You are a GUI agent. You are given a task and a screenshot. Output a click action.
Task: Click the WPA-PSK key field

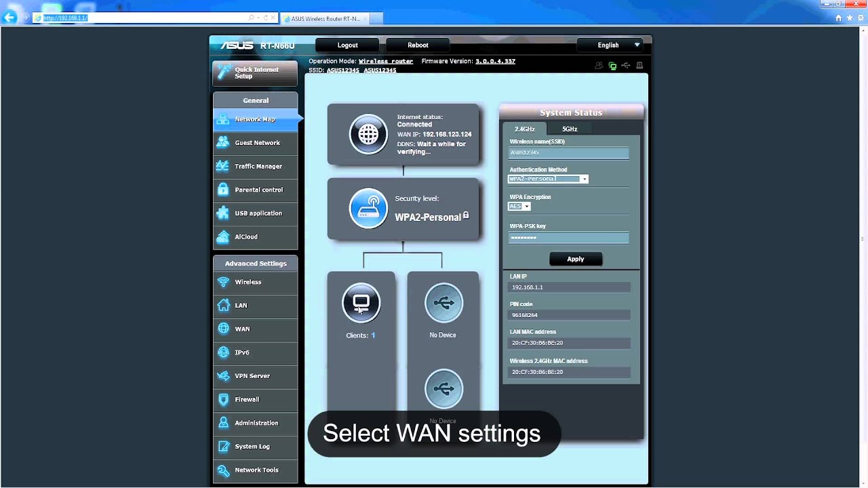[569, 238]
